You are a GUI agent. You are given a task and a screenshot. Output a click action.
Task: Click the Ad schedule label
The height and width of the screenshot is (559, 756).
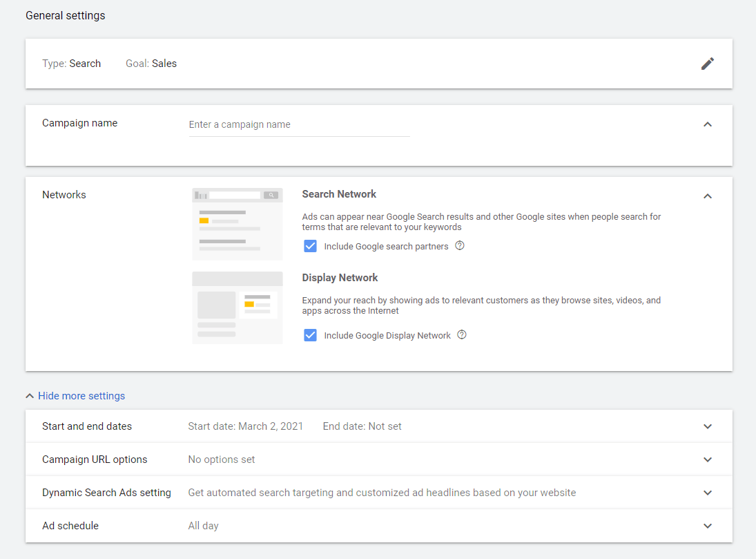[70, 526]
